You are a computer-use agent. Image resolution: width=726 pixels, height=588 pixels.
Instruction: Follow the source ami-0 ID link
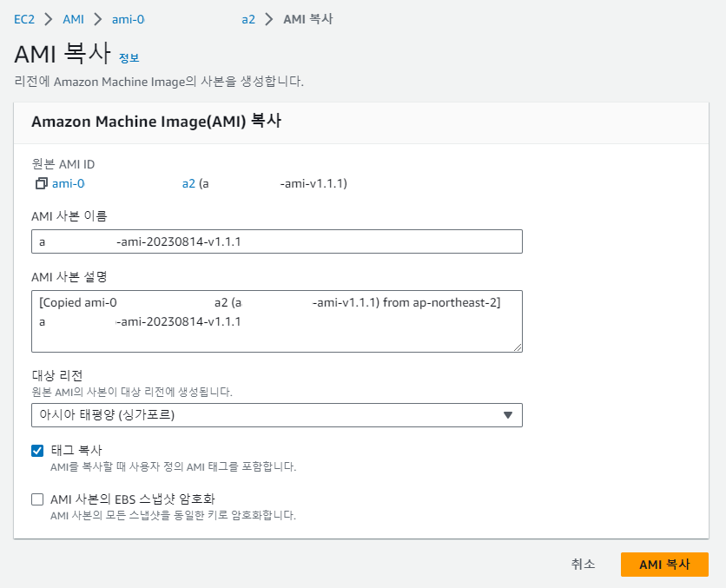[123, 184]
